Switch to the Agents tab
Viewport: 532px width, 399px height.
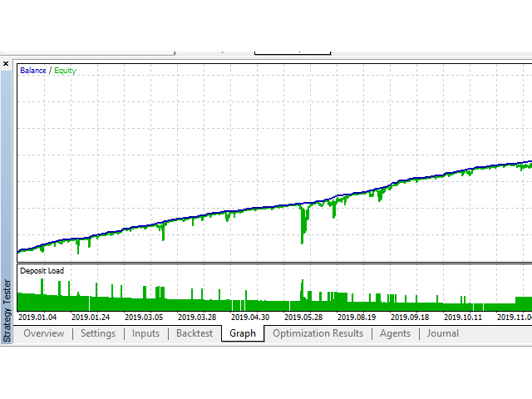pos(395,333)
